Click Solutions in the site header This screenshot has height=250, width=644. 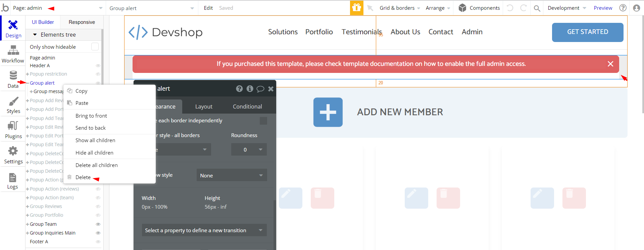[283, 32]
